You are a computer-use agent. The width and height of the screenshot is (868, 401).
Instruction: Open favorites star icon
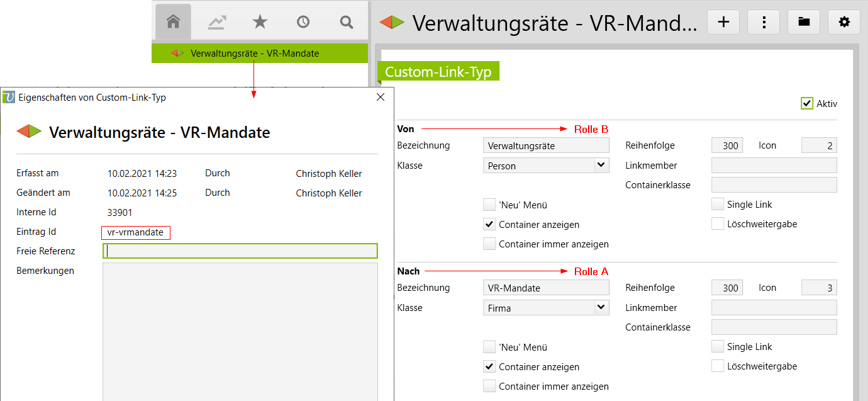260,22
